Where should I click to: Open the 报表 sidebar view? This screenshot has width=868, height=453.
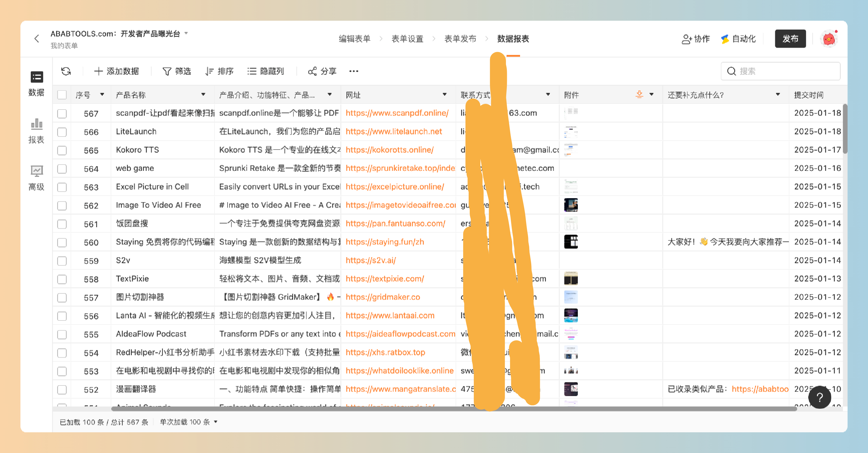point(36,131)
